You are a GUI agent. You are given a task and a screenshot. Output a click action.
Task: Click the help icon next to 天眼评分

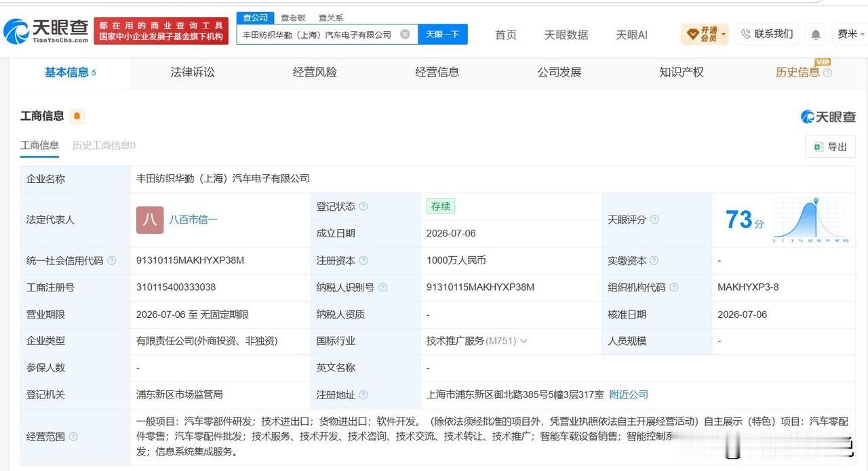click(x=654, y=220)
